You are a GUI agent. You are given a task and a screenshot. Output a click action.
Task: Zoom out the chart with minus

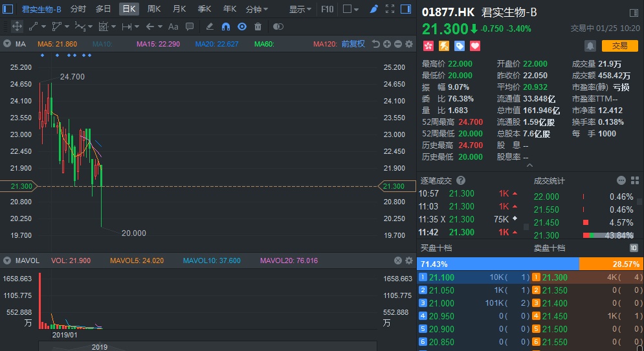[397, 44]
